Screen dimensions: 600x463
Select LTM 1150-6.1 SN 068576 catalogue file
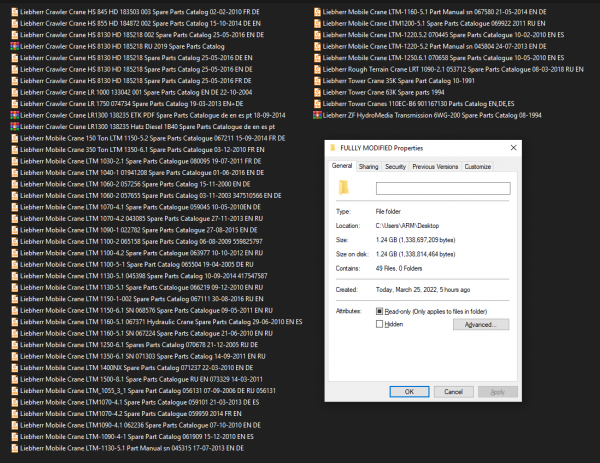142,310
